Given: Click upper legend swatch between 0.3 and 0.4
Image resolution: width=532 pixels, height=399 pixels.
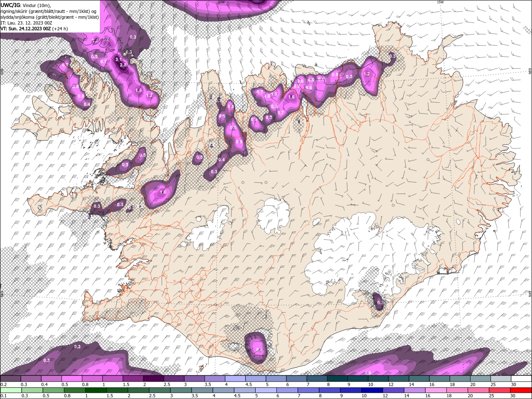Looking at the screenshot, I should 31,379.
